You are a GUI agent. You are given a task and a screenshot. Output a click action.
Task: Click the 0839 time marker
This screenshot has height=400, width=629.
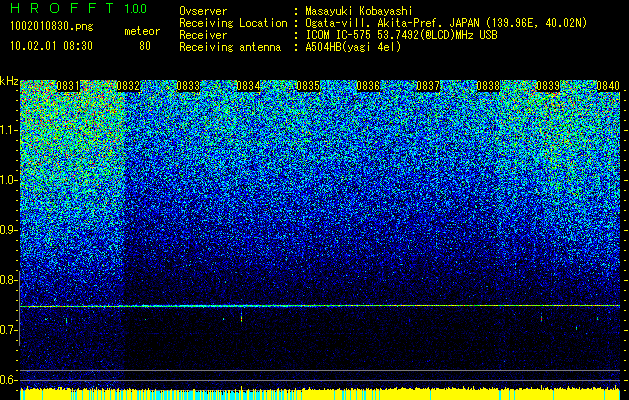[548, 86]
